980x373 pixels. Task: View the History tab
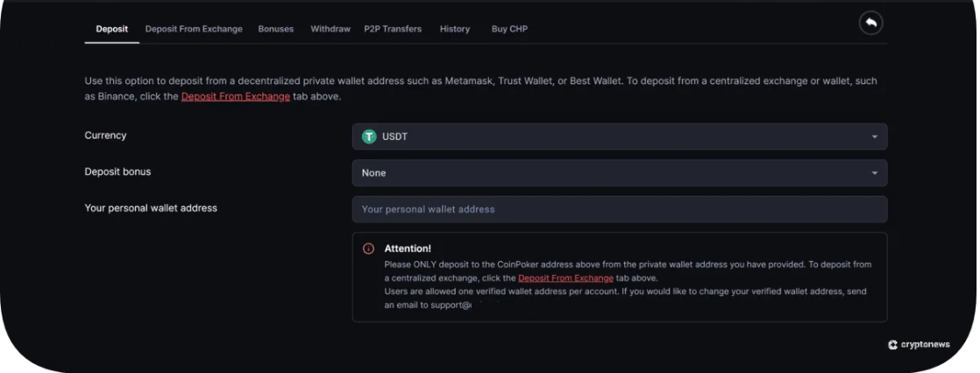pos(455,29)
